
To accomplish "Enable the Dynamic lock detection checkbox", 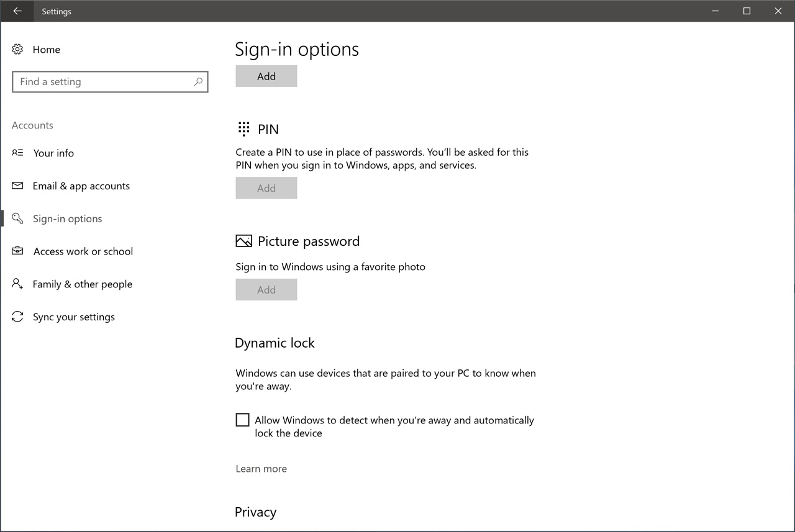I will [x=242, y=420].
